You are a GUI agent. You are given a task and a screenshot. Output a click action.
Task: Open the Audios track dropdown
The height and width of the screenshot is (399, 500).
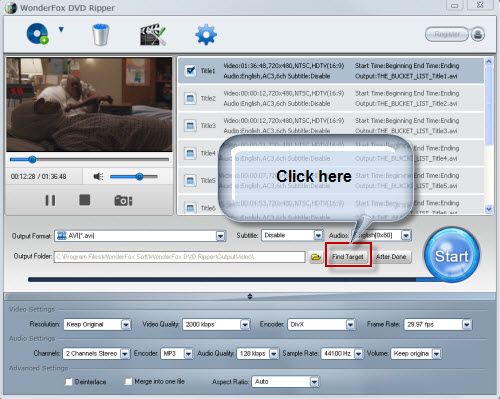coord(406,235)
